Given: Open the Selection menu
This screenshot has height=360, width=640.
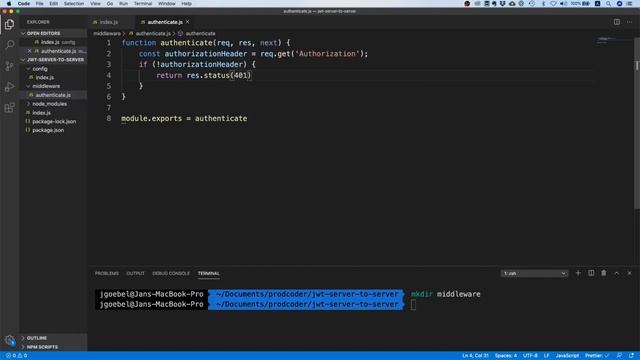Looking at the screenshot, I should tap(73, 4).
